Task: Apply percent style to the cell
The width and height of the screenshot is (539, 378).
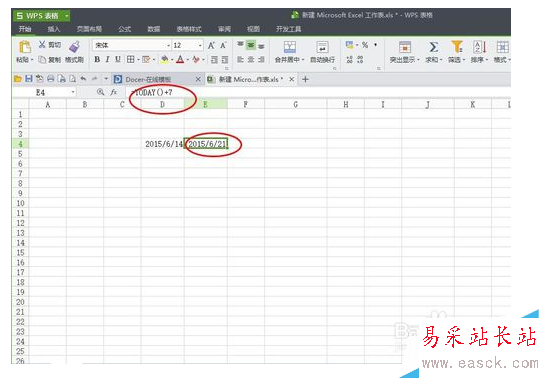Action: coord(365,45)
